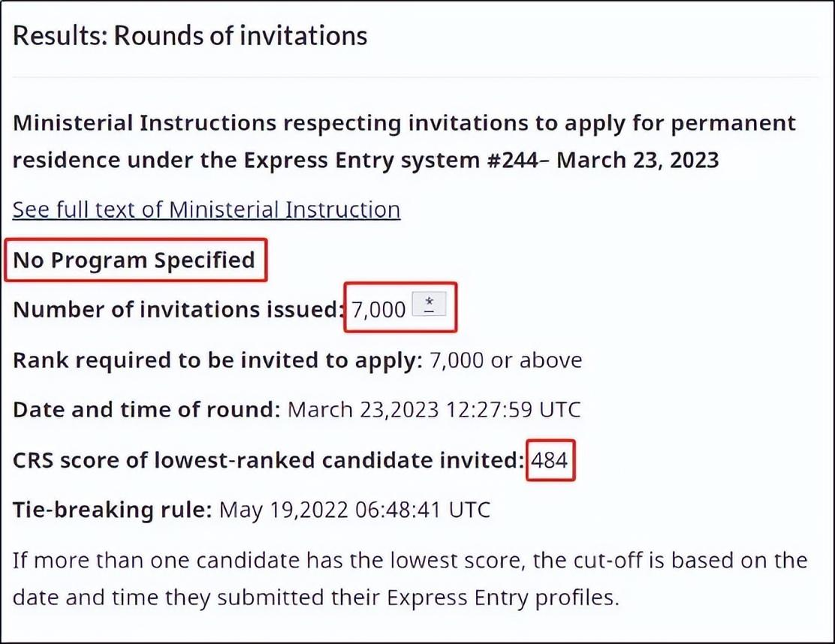This screenshot has height=644, width=835.
Task: Click the Number of invitations issued label
Action: 177,309
